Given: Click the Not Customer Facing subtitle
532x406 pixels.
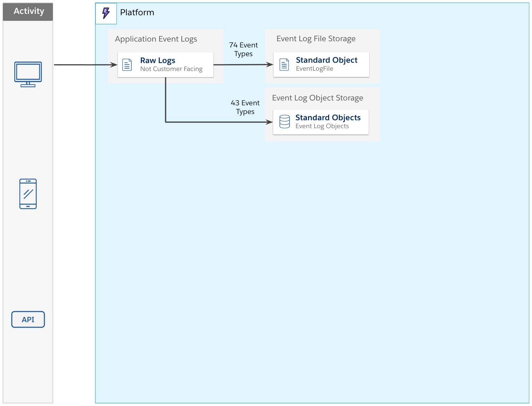Looking at the screenshot, I should (x=171, y=69).
